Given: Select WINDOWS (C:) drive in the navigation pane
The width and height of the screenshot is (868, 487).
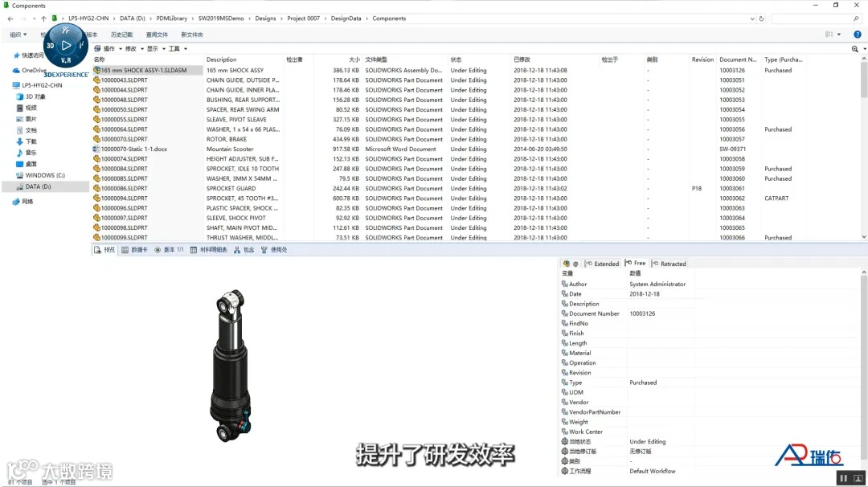Looking at the screenshot, I should pos(45,175).
